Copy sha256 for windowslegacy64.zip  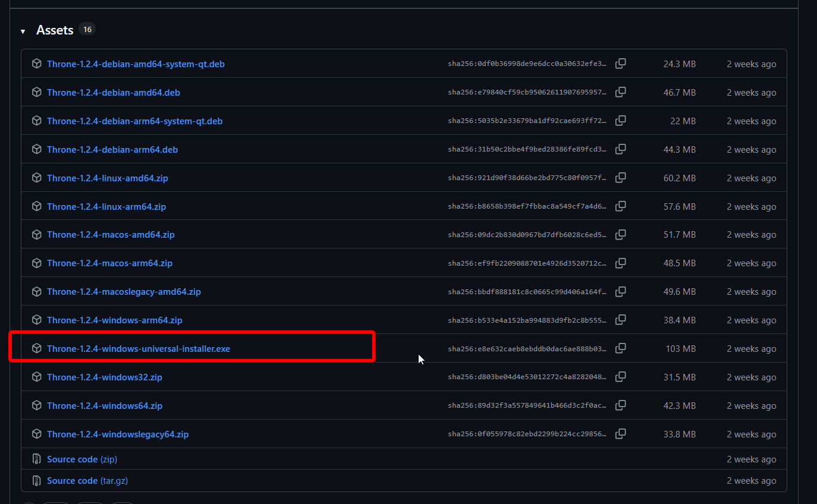tap(620, 434)
